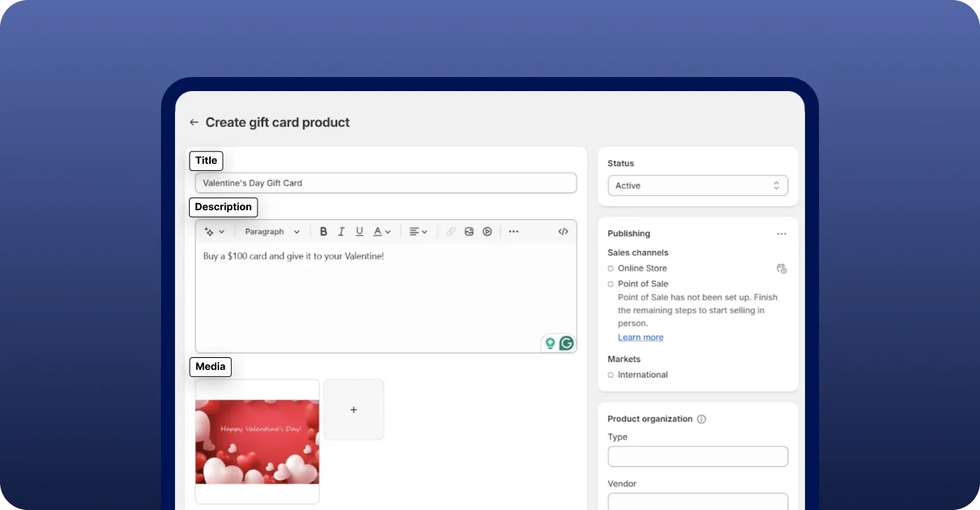Open the Publishing overflow menu
Viewport: 980px width, 510px height.
pos(781,233)
